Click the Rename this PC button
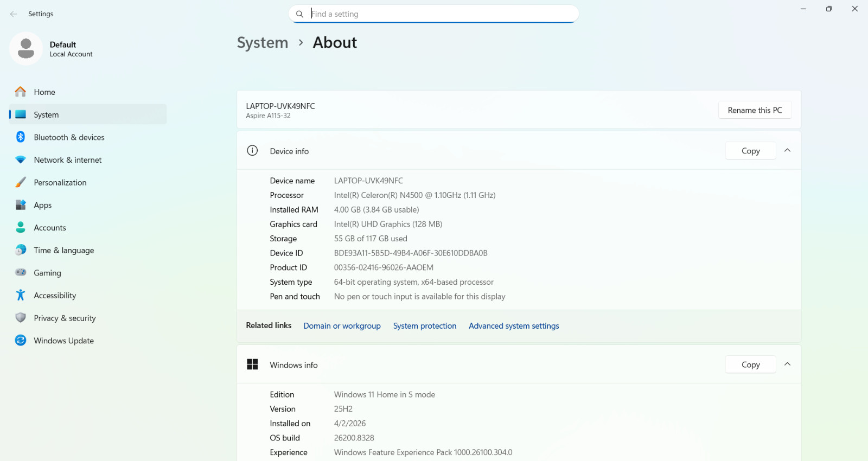 755,110
